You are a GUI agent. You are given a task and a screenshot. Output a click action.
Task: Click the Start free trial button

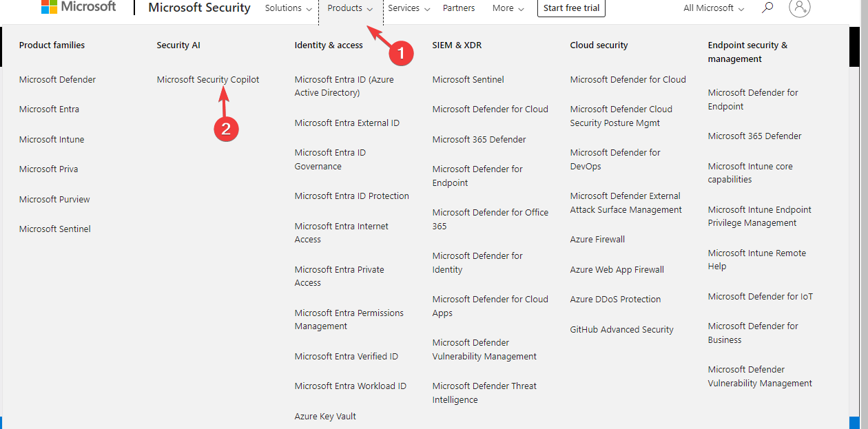pos(571,8)
